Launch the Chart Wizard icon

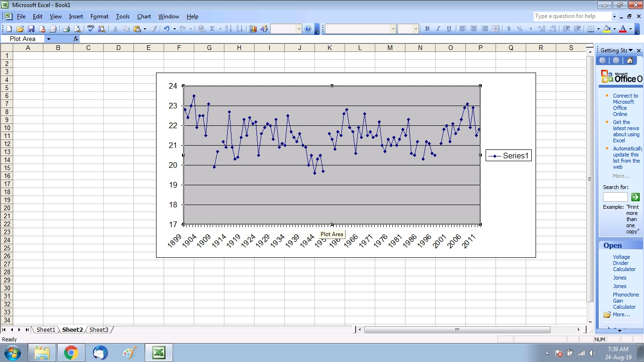pos(253,29)
